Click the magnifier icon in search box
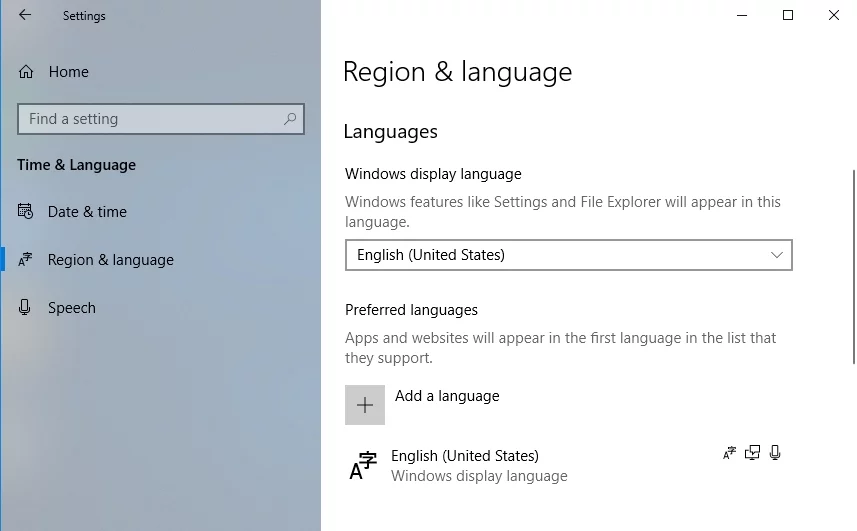This screenshot has height=531, width=857. (x=290, y=119)
